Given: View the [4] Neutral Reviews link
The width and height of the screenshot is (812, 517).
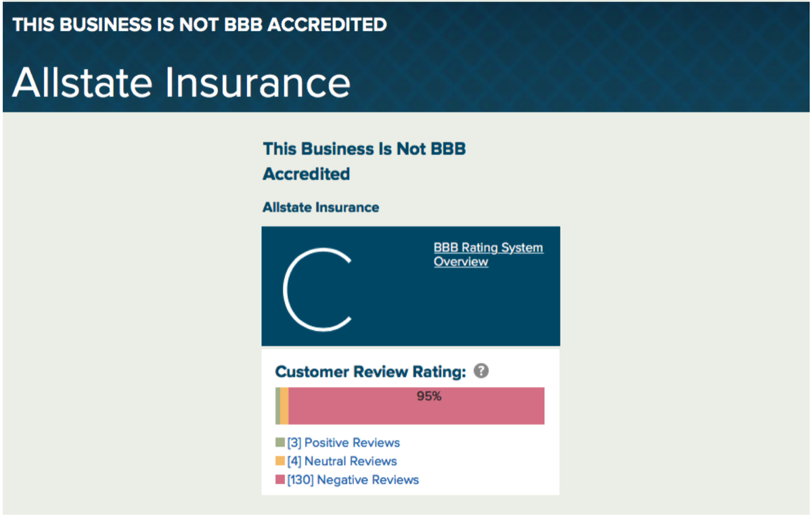Looking at the screenshot, I should (342, 461).
